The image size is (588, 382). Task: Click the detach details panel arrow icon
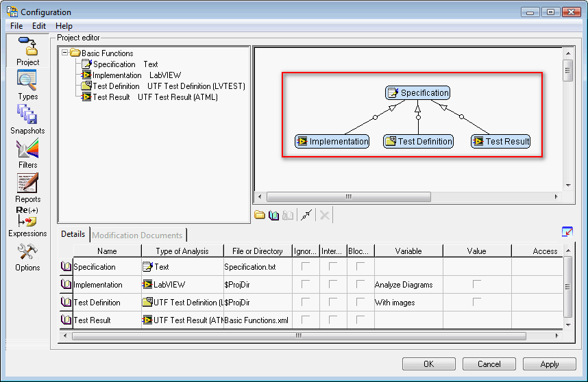click(567, 231)
